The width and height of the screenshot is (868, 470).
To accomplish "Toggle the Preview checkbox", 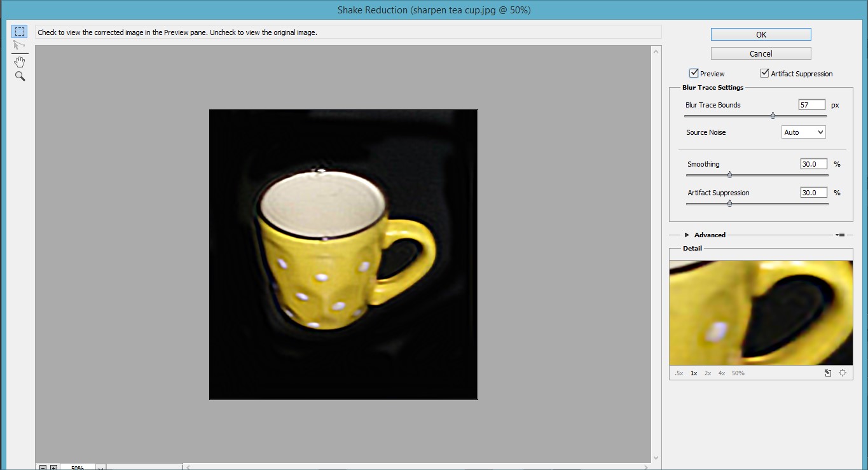I will [x=694, y=73].
